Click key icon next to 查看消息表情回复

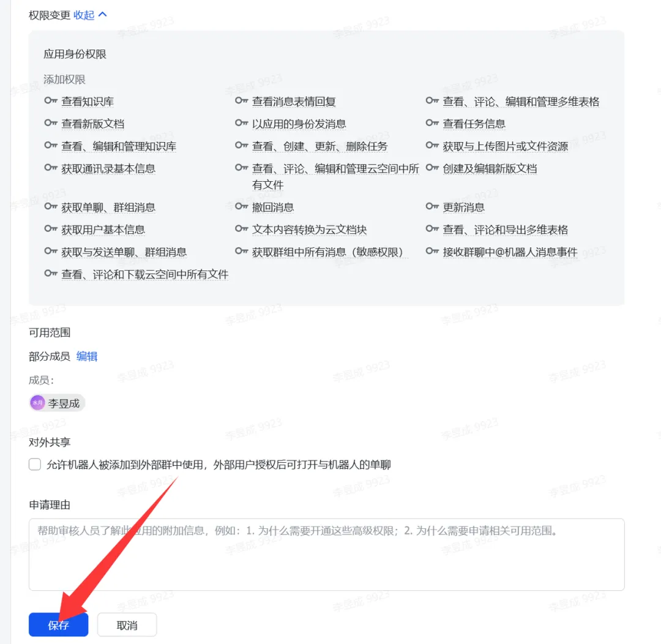click(x=242, y=101)
